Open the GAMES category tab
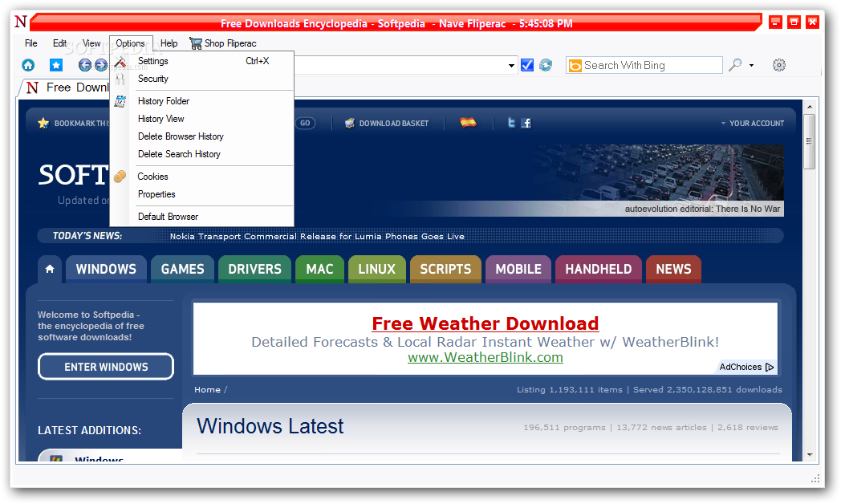The image size is (841, 504). [182, 269]
